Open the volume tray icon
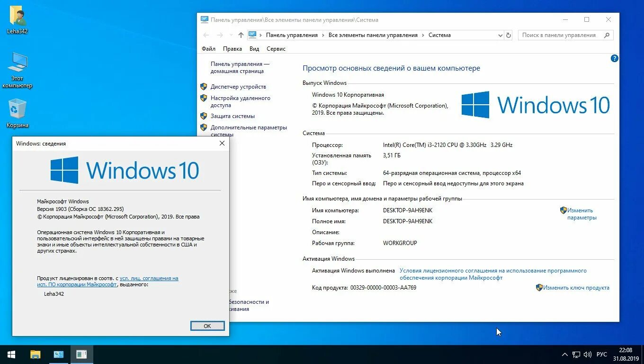 (588, 355)
